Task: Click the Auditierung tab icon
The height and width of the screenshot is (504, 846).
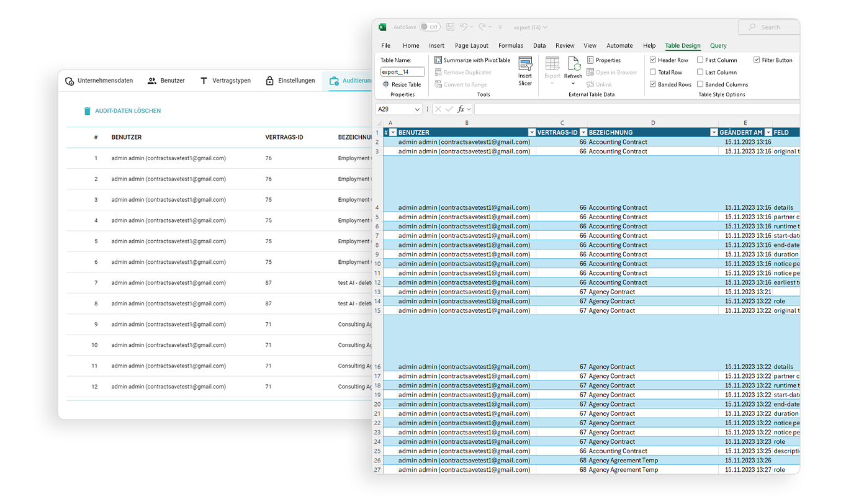Action: (x=334, y=81)
